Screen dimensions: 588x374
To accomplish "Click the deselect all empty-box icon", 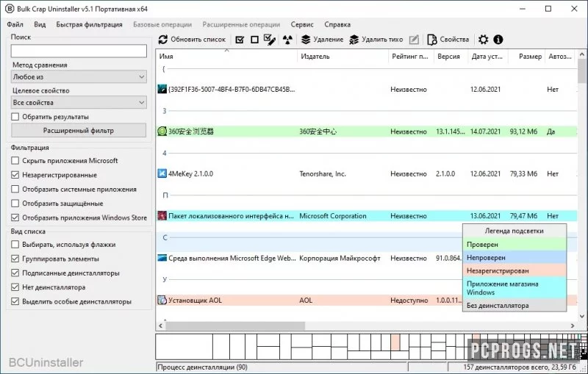I will (x=254, y=40).
